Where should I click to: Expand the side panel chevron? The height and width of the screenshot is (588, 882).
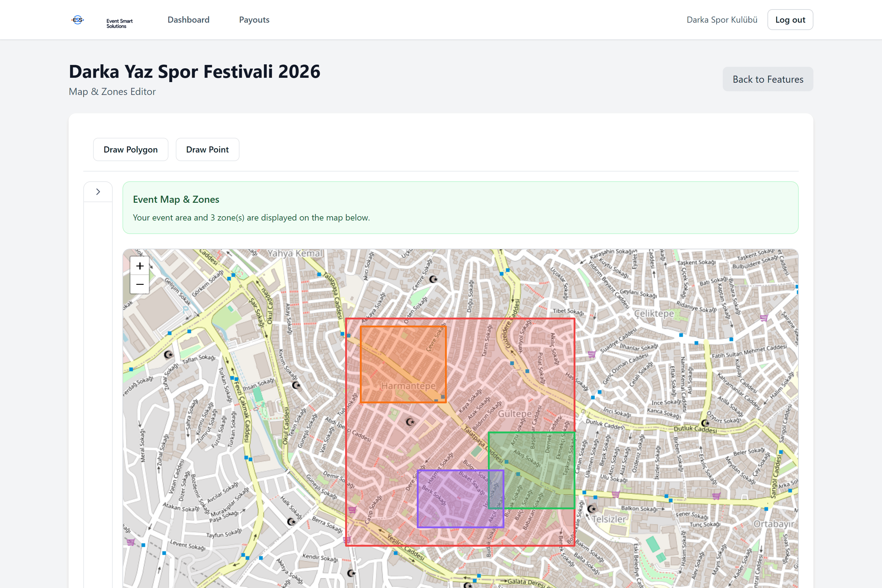tap(98, 192)
